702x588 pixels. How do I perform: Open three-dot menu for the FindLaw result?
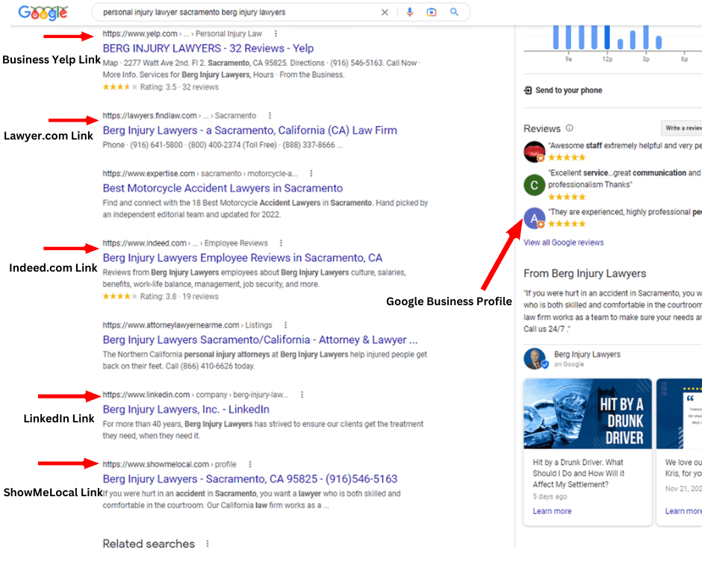270,116
